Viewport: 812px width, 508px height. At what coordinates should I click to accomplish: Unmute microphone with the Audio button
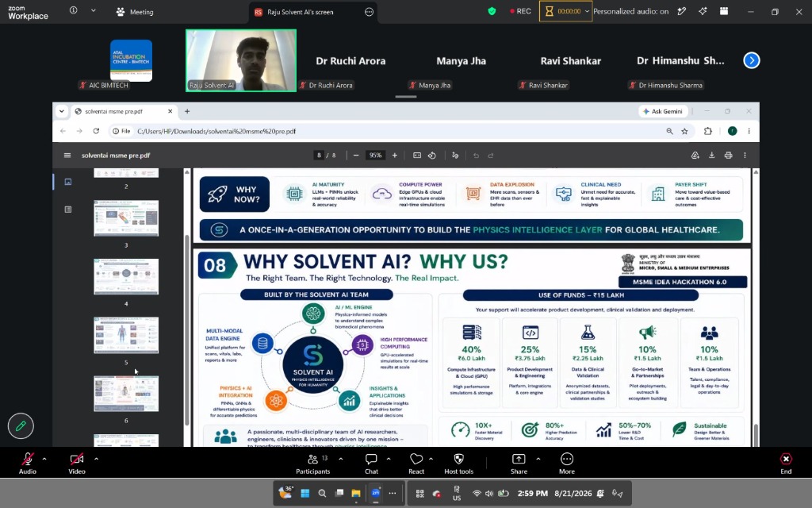(28, 463)
